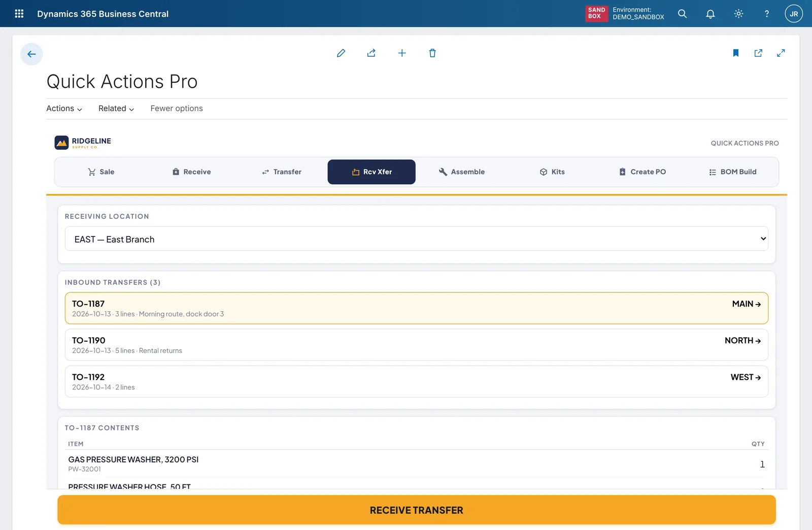
Task: Click the Ridgeline Supply Co logo
Action: (83, 143)
